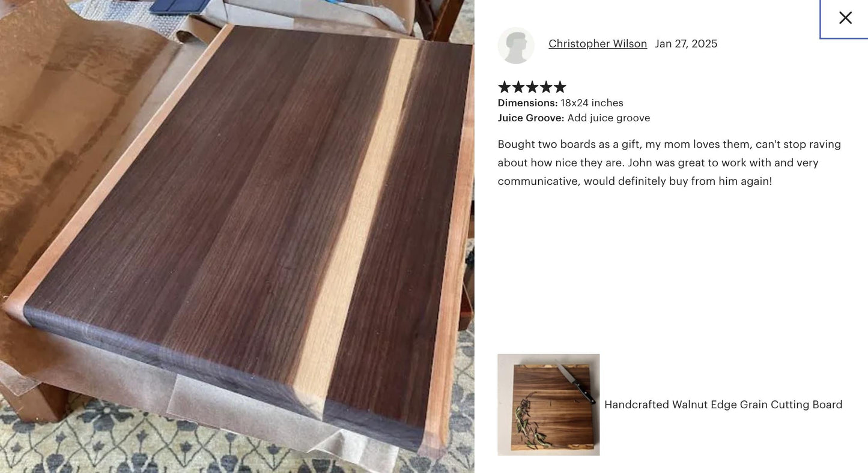The width and height of the screenshot is (868, 473).
Task: Click the Juice Groove label
Action: coord(531,118)
